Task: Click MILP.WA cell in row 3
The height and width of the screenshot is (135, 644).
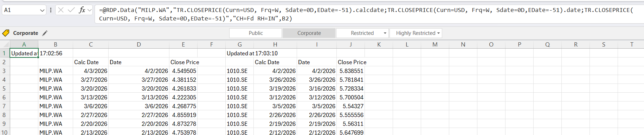Action: coord(56,71)
